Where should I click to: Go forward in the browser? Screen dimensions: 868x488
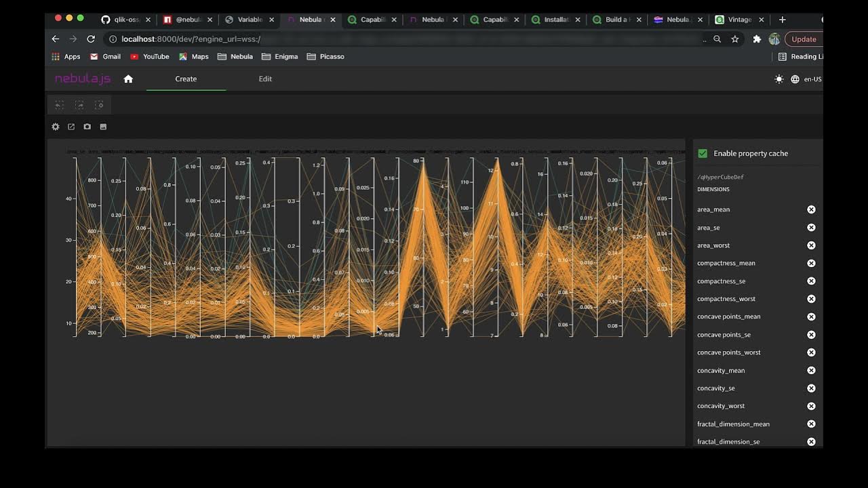point(73,39)
